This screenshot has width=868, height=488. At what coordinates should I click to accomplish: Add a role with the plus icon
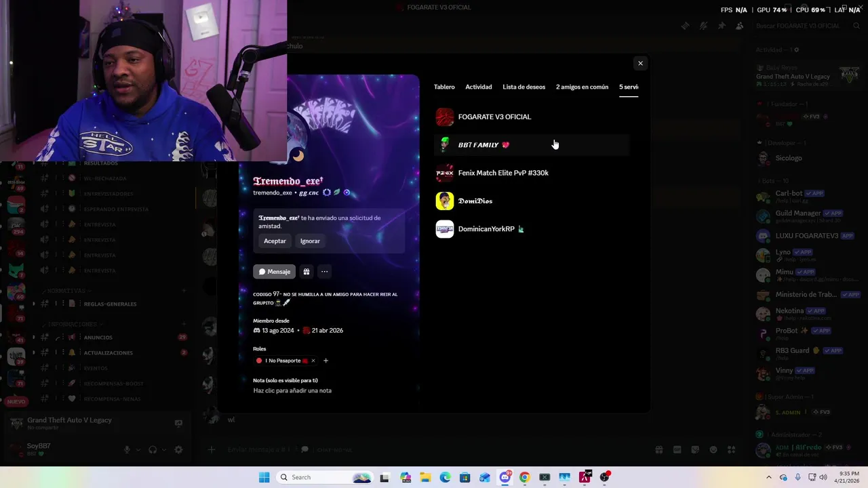tap(325, 361)
